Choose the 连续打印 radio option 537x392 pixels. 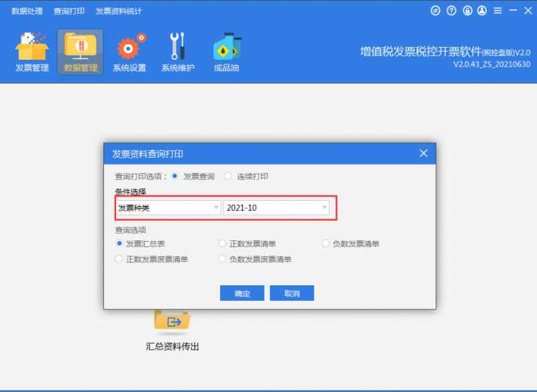(228, 177)
